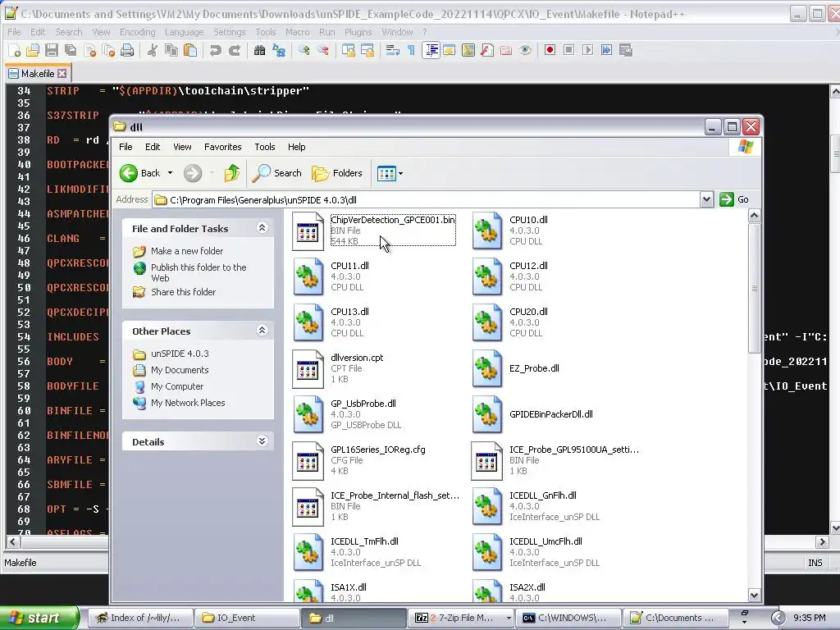840x630 pixels.
Task: Switch to C:\WINDOWS command prompt taskbar item
Action: tap(569, 618)
